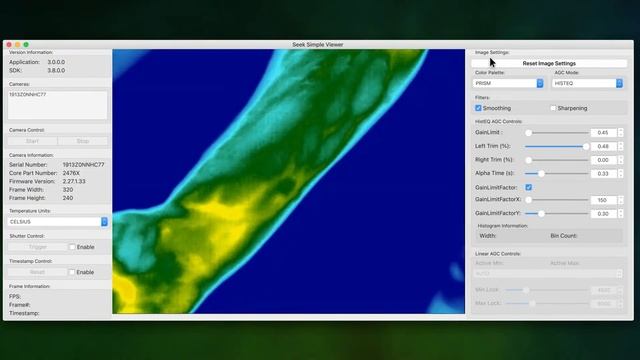Click the thermal image view
This screenshot has width=640, height=360.
[289, 181]
